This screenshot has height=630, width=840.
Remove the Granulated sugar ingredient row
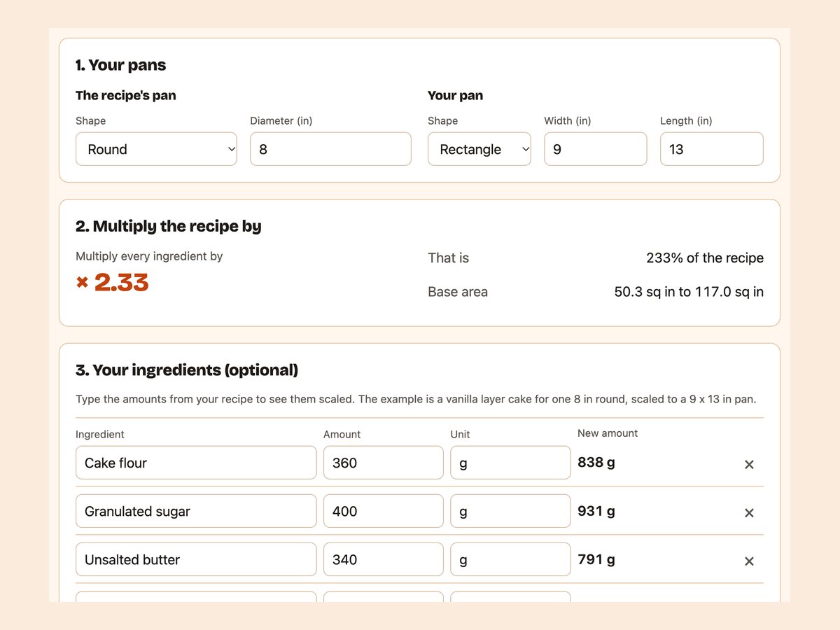coord(749,512)
